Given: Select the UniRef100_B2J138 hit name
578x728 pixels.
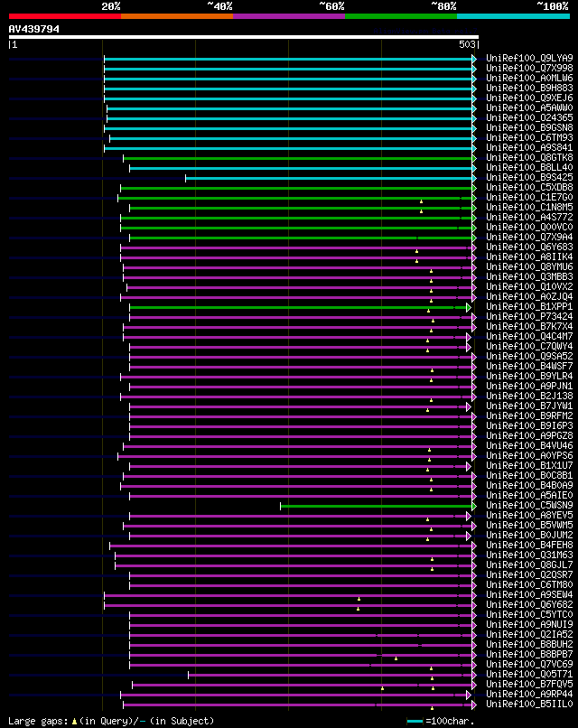Looking at the screenshot, I should tap(529, 396).
